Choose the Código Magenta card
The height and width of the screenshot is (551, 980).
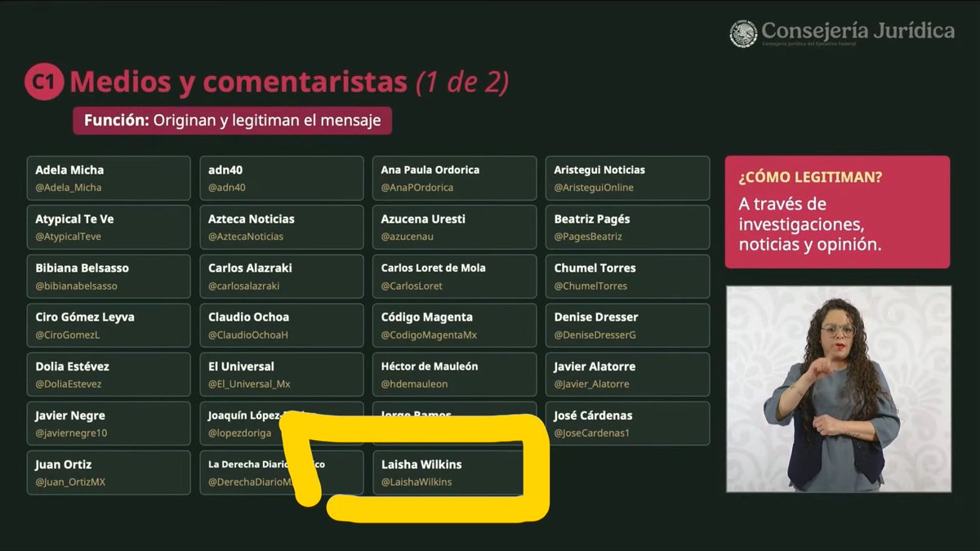tap(455, 325)
